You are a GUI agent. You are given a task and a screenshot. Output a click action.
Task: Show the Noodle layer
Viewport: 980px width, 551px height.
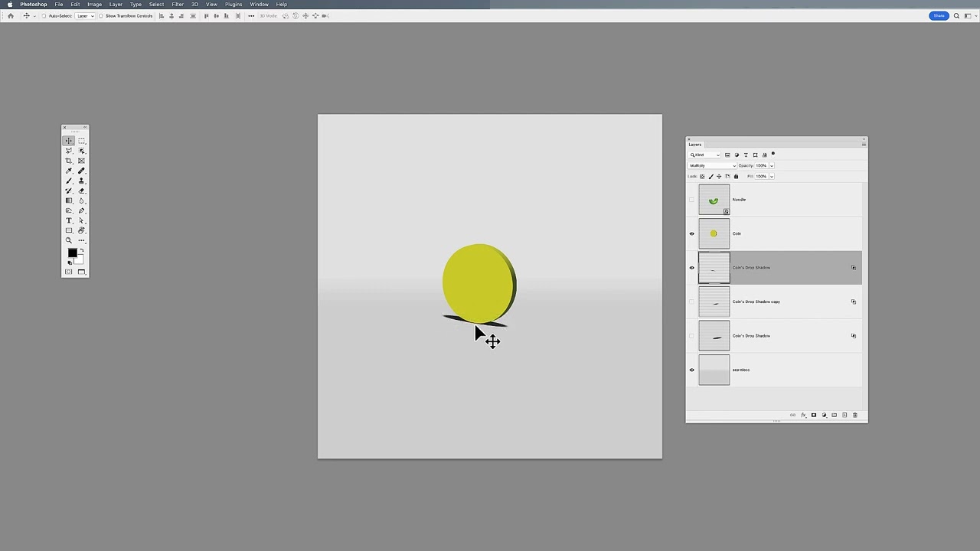pos(691,200)
